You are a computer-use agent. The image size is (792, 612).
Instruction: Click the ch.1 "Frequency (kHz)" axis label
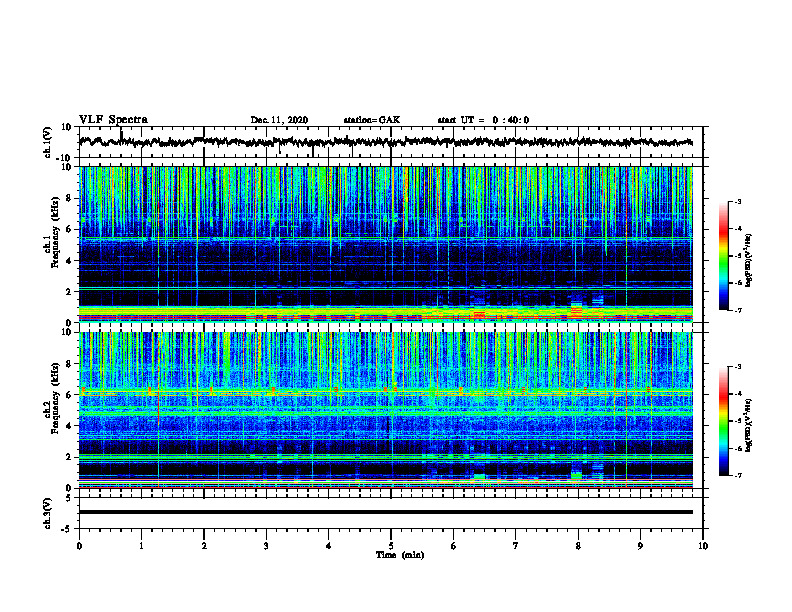[55, 233]
